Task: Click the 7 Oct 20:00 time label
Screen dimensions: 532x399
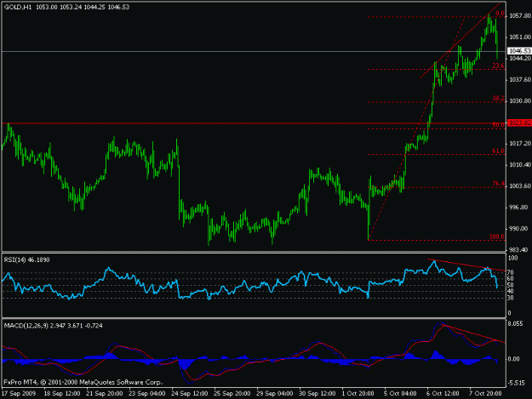Action: click(485, 394)
